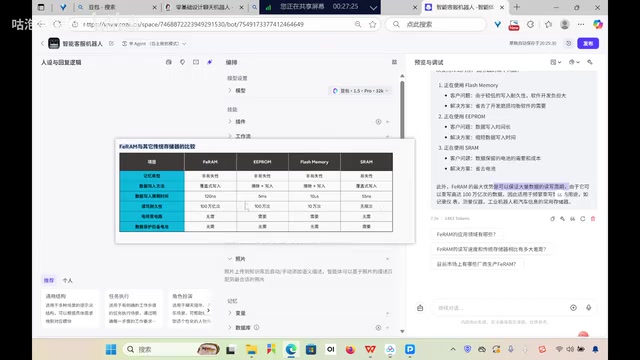This screenshot has width=640, height=360.
Task: Click the Windows taskbar 搜索 box
Action: [171, 349]
